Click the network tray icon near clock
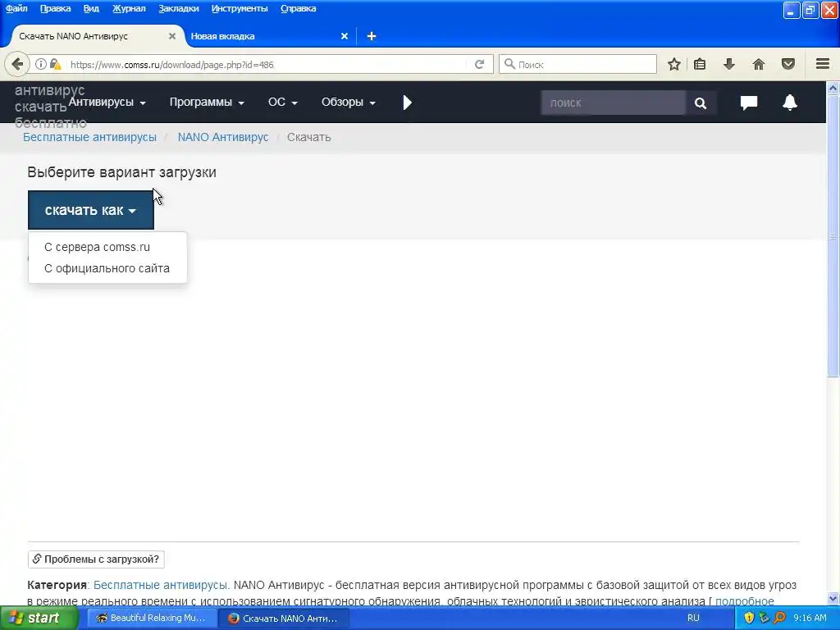The width and height of the screenshot is (840, 630). click(x=765, y=618)
